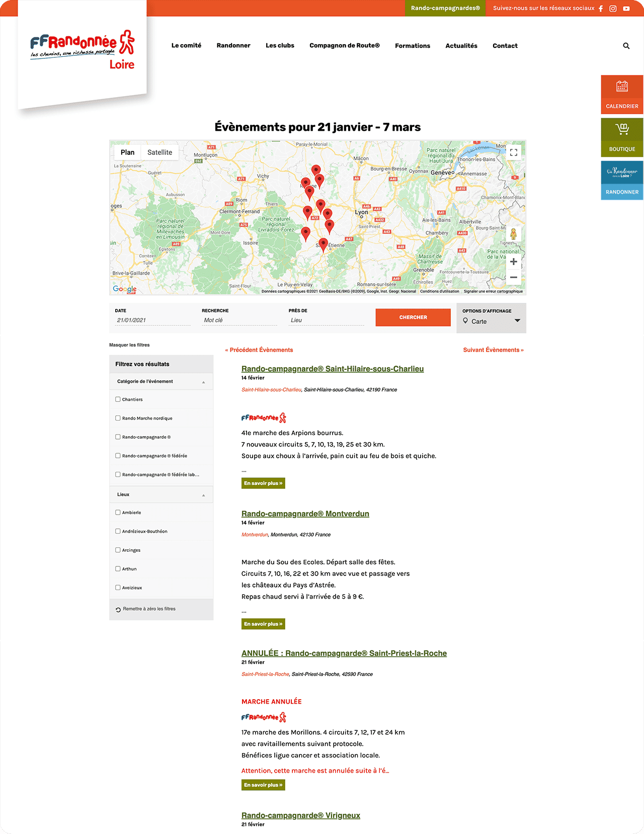
Task: Collapse the Lieux filter section
Action: 203,495
